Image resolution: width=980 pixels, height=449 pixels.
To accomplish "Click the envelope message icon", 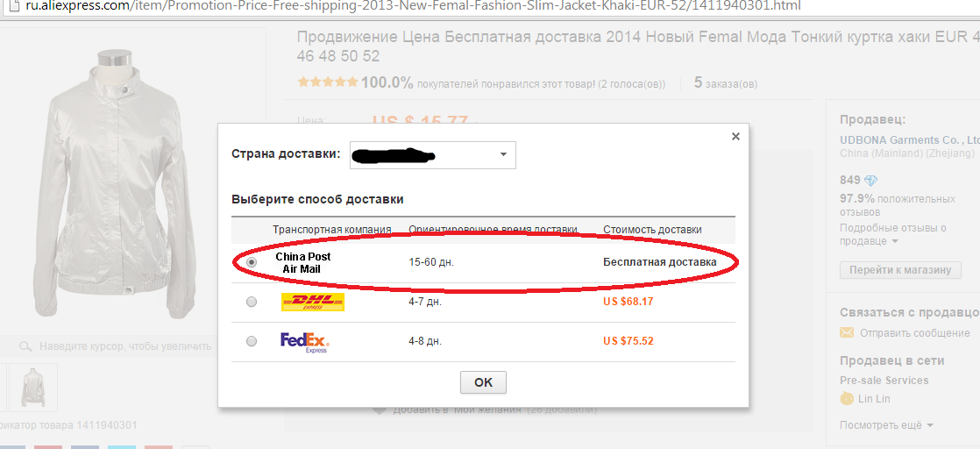I will [x=847, y=332].
